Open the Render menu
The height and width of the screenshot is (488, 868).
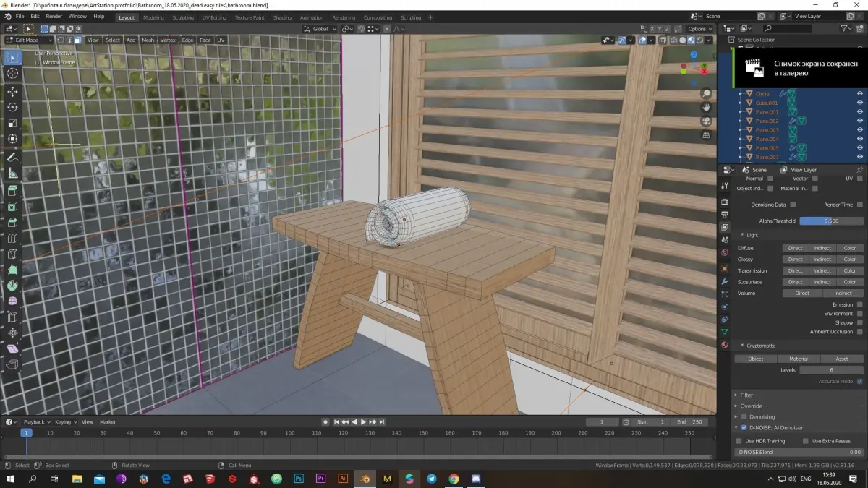click(x=54, y=16)
